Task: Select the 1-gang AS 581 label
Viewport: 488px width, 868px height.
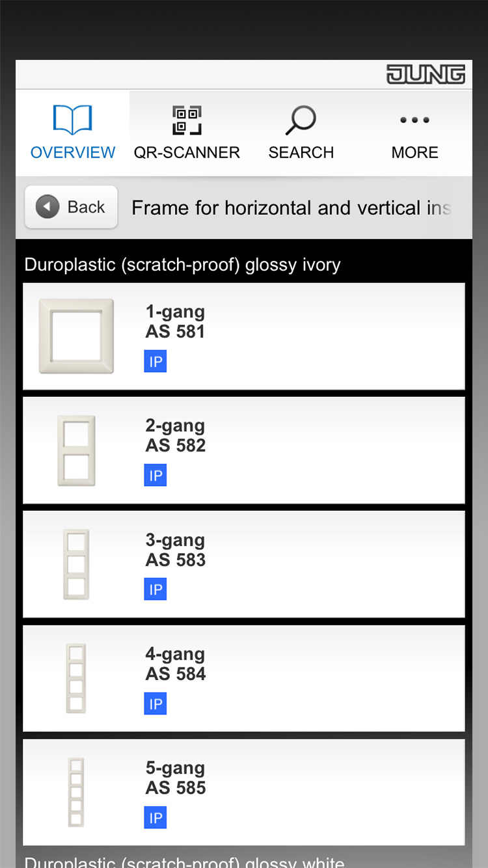Action: (176, 321)
